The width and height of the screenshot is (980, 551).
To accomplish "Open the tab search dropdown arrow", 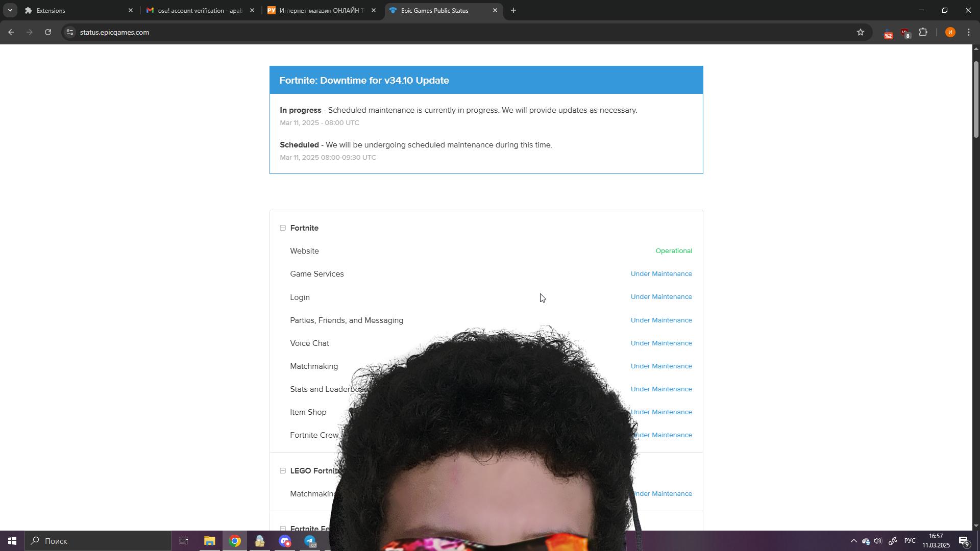I will point(10,10).
